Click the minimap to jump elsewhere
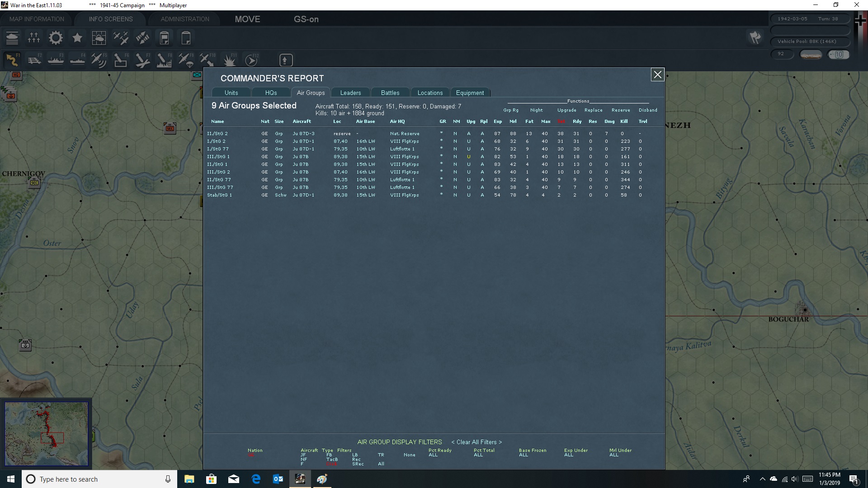The width and height of the screenshot is (868, 488). [47, 433]
